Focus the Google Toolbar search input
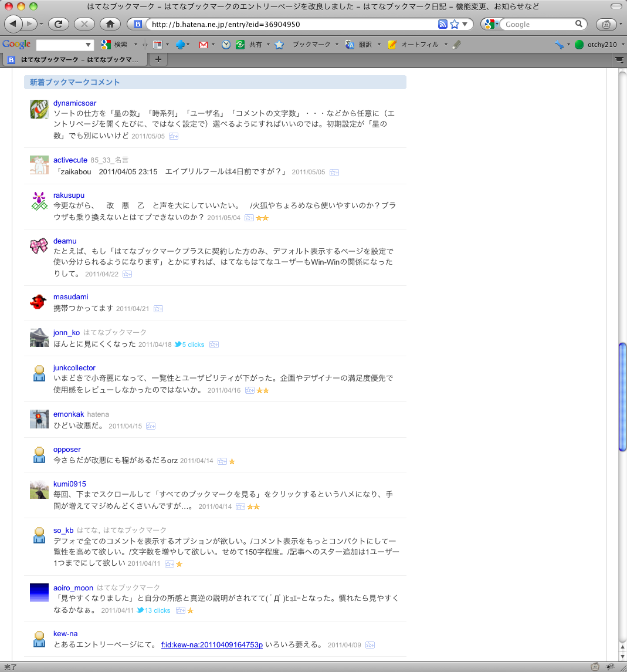This screenshot has width=627, height=672. pyautogui.click(x=60, y=45)
